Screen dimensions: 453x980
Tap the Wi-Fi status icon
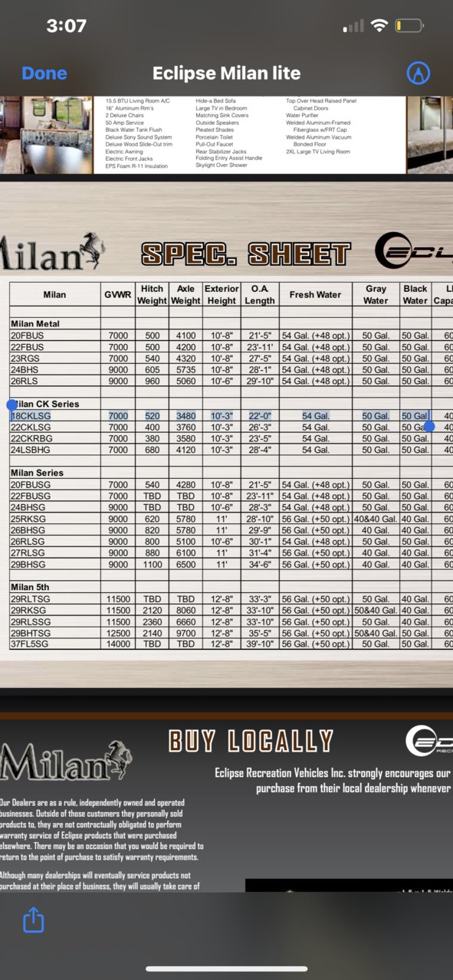379,26
